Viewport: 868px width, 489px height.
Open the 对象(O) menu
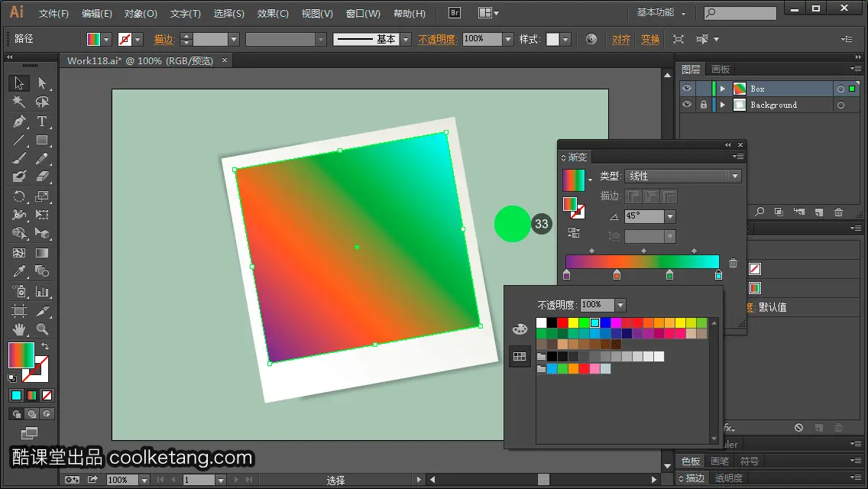tap(141, 13)
